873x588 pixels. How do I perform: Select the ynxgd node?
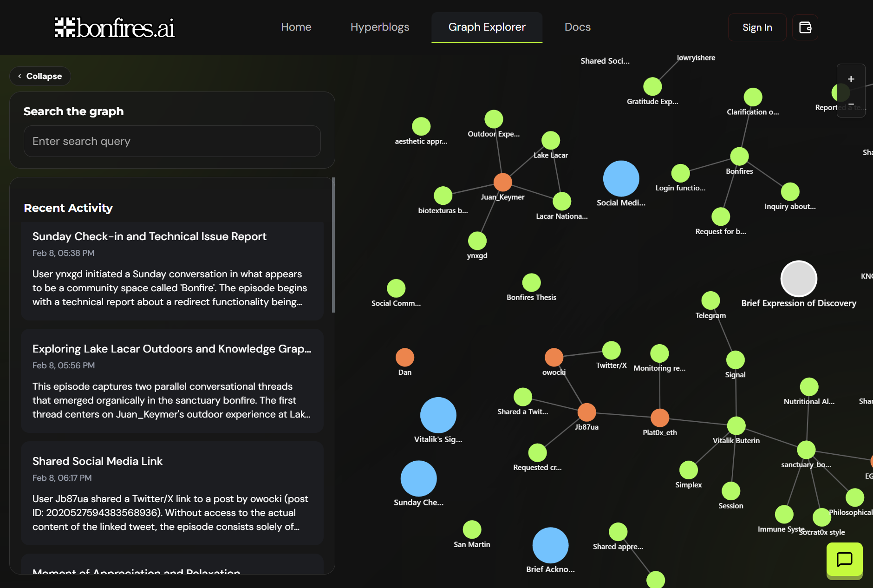(x=477, y=241)
